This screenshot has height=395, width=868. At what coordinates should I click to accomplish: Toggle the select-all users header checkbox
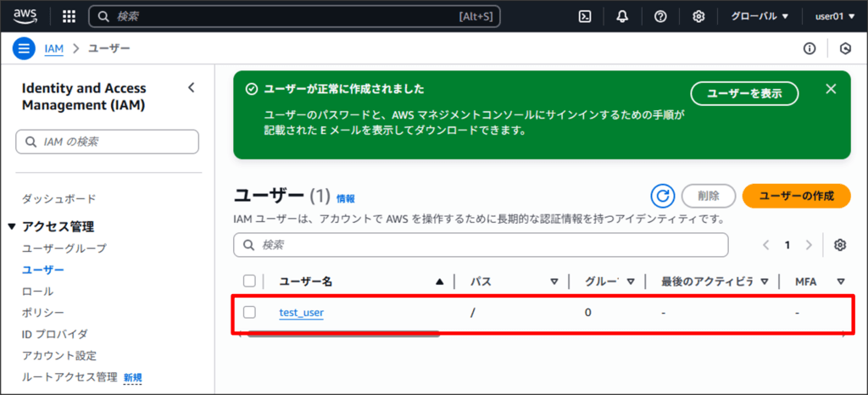point(249,281)
